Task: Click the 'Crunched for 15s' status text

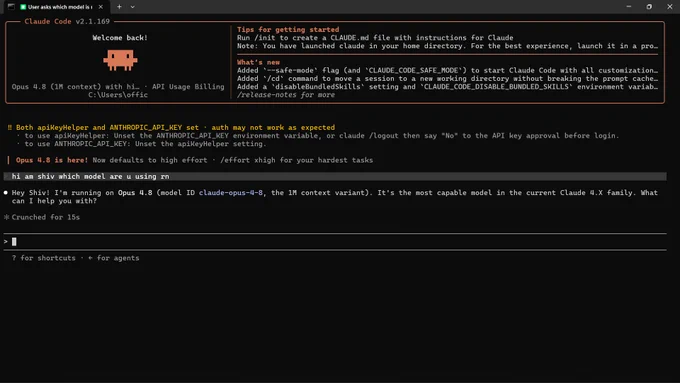Action: point(46,217)
